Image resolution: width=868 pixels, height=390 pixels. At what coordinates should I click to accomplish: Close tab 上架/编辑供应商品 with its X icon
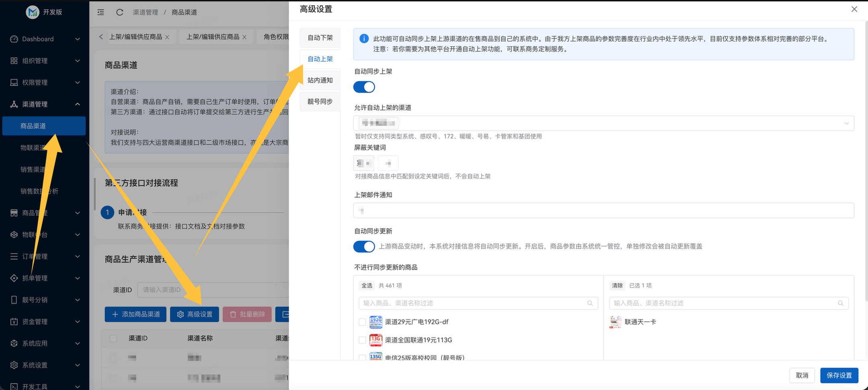(167, 37)
